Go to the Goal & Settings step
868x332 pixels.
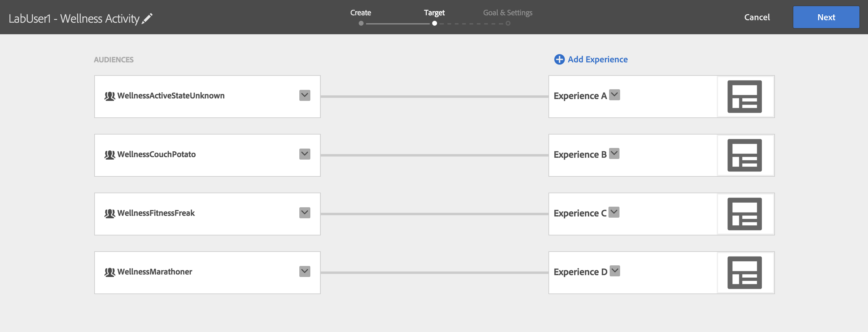pos(507,13)
